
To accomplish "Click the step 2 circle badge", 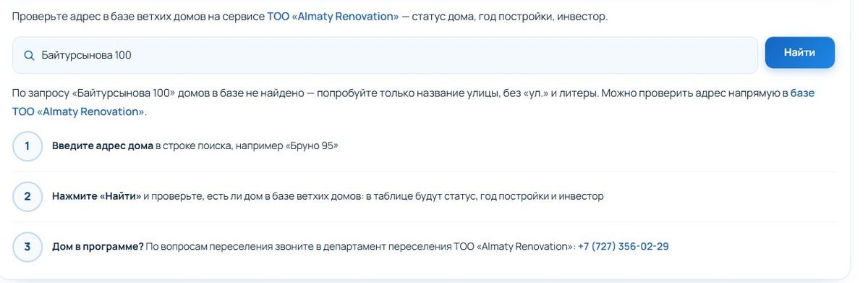I will [x=27, y=196].
